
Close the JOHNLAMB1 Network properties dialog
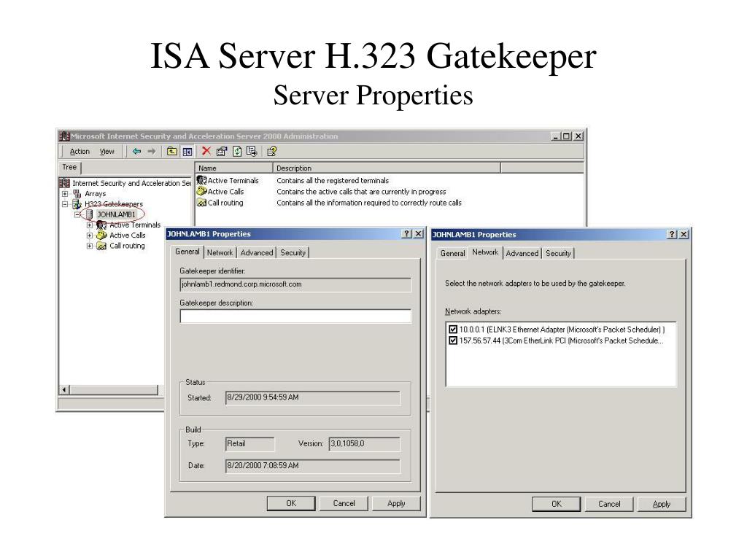click(683, 234)
